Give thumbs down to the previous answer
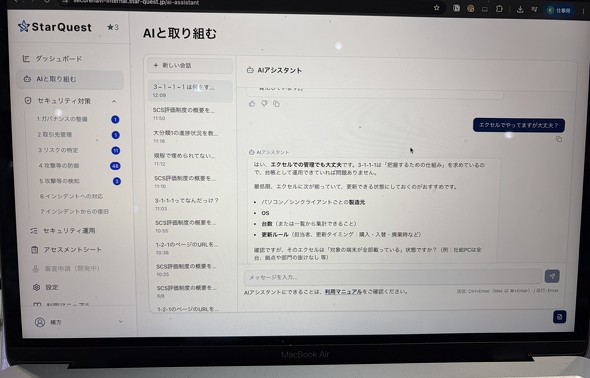This screenshot has height=378, width=590. (264, 103)
